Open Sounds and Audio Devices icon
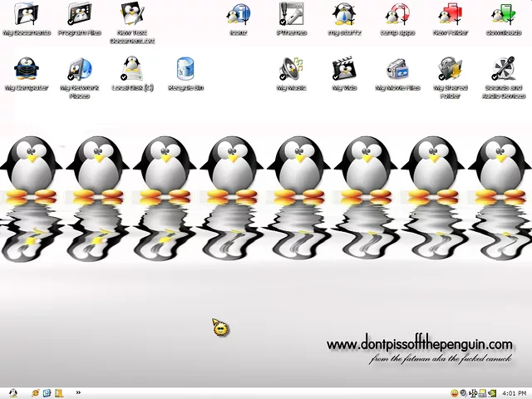This screenshot has width=532, height=399. [503, 69]
